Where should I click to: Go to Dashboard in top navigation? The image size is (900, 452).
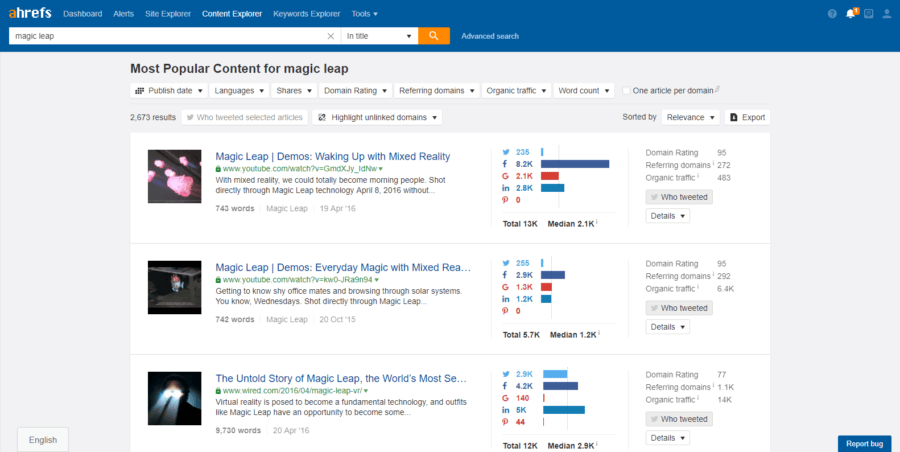click(x=83, y=14)
